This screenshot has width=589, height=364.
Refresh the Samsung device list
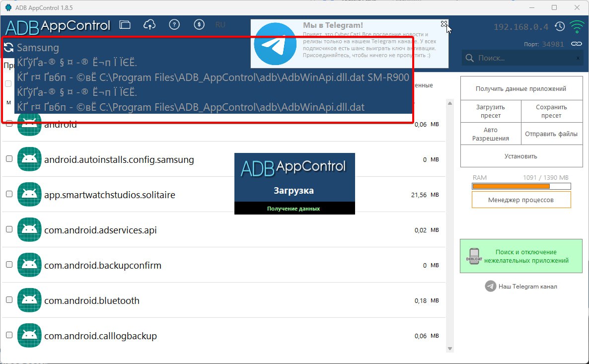pos(8,48)
